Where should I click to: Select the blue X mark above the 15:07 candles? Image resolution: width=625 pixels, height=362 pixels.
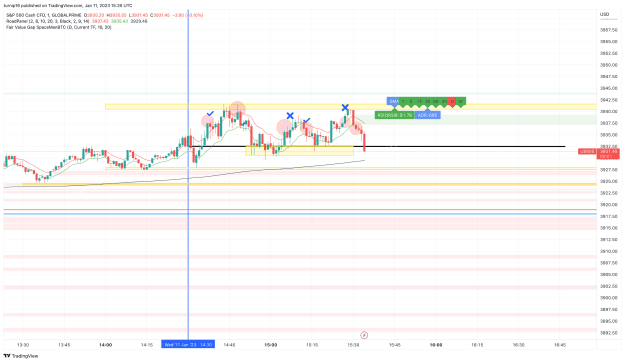tap(290, 116)
